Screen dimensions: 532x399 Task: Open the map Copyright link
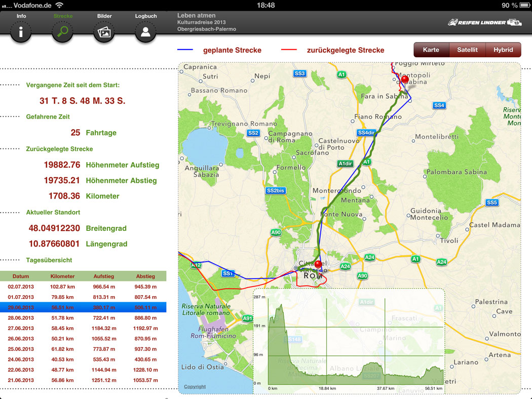click(195, 386)
